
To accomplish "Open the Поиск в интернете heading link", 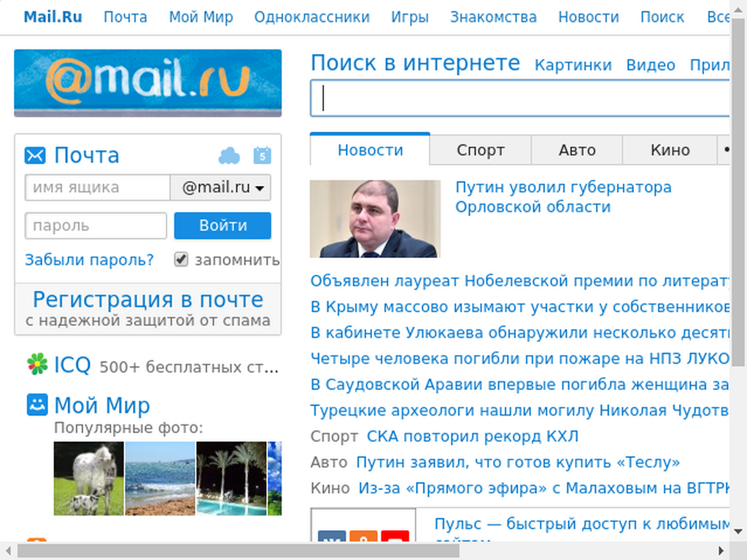I will point(415,63).
